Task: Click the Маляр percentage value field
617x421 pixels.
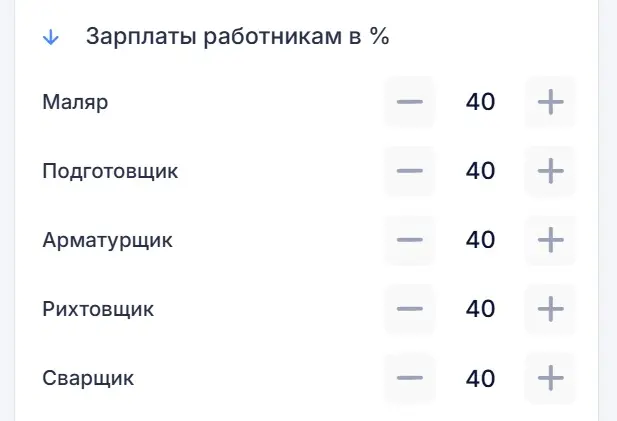Action: pyautogui.click(x=480, y=102)
